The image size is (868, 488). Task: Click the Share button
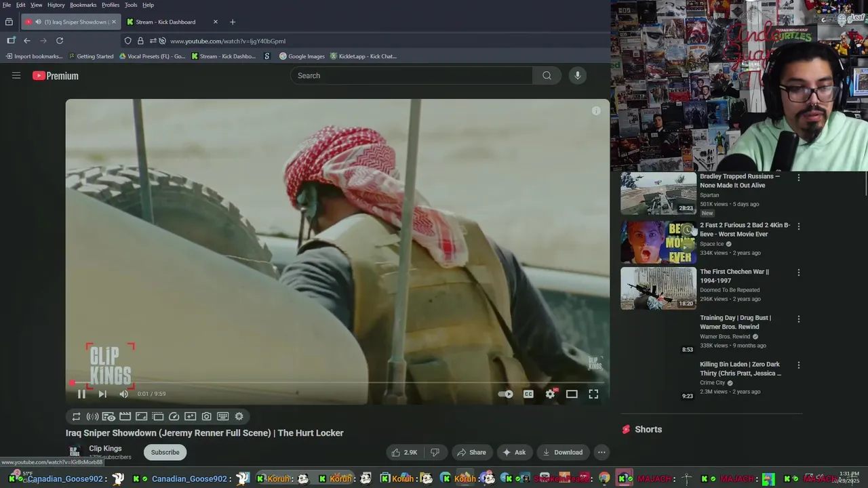click(471, 452)
